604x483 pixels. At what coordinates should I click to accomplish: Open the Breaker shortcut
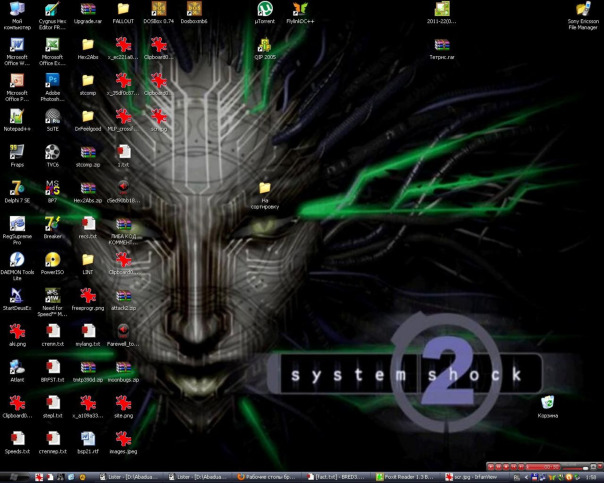tap(52, 228)
